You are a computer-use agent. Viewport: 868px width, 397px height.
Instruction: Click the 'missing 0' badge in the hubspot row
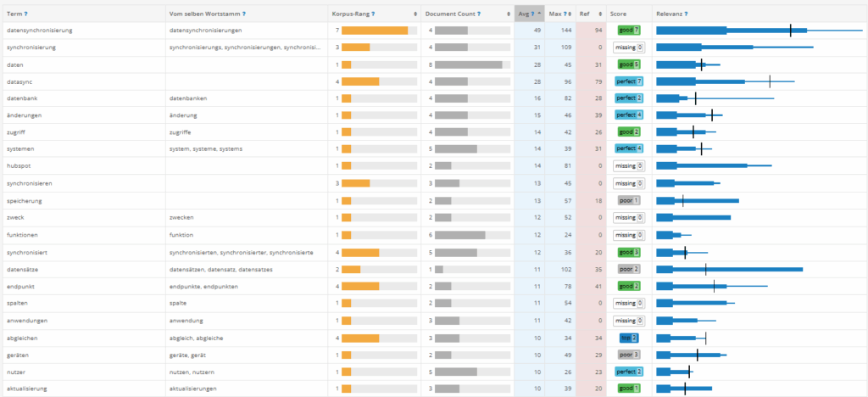click(x=629, y=166)
